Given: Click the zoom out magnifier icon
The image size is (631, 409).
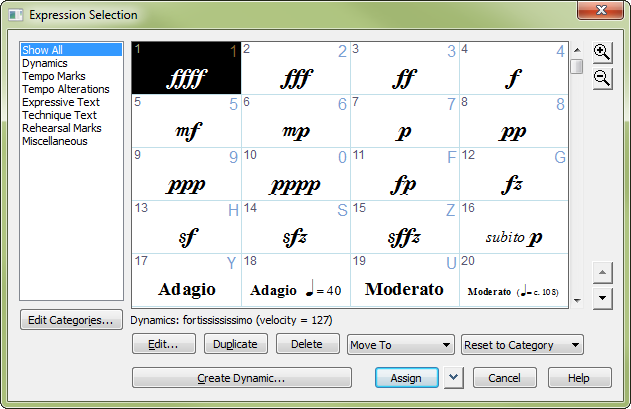Looking at the screenshot, I should click(x=602, y=79).
